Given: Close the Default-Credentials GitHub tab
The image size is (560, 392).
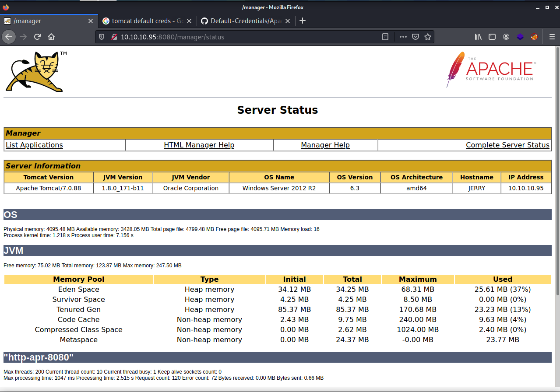Looking at the screenshot, I should 288,21.
